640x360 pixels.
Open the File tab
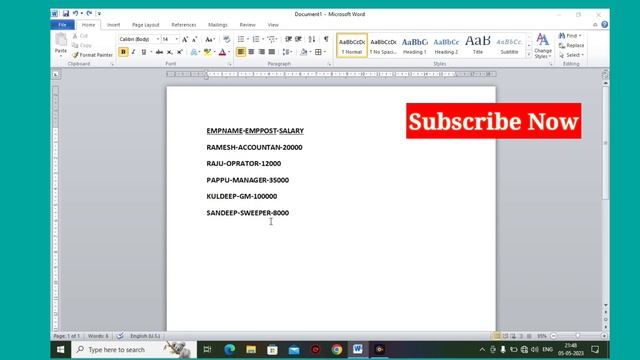[x=62, y=25]
